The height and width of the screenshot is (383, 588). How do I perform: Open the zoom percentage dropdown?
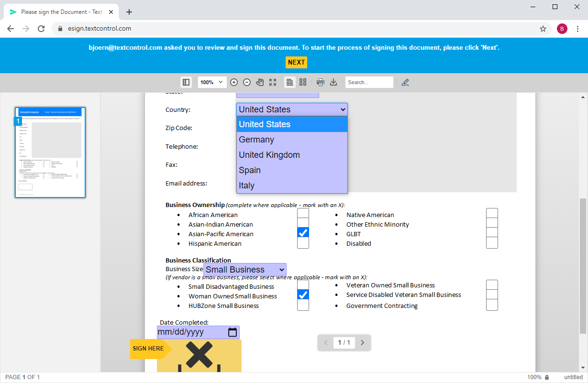click(x=212, y=82)
